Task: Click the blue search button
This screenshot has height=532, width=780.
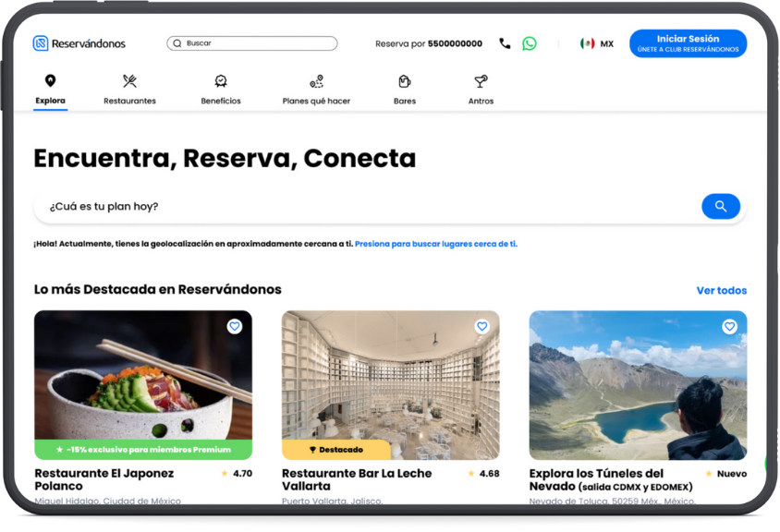Action: click(721, 206)
